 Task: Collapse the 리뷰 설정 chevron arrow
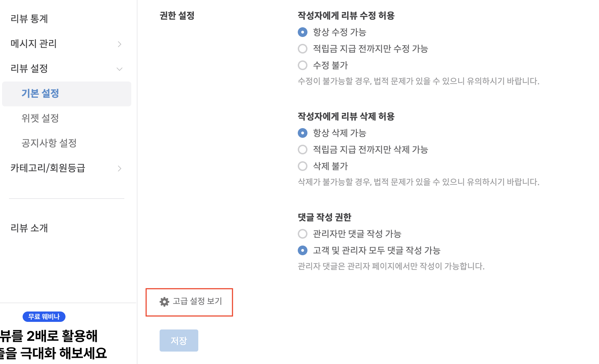tap(120, 69)
